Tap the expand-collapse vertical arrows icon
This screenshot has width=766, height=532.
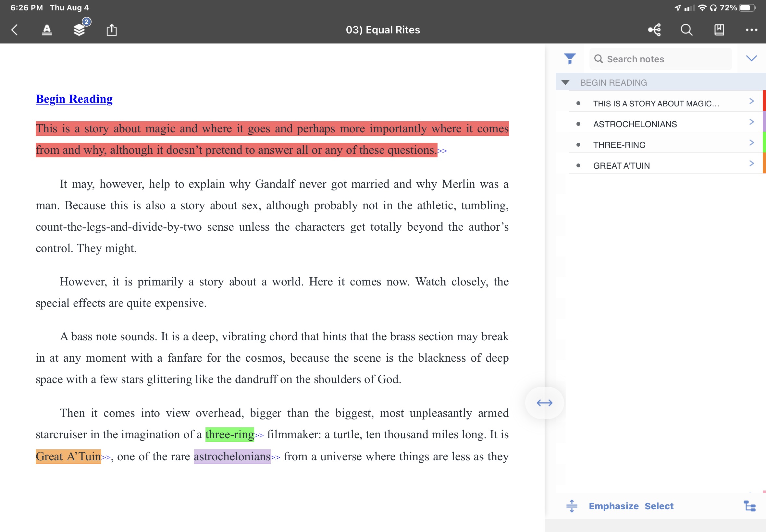tap(572, 506)
